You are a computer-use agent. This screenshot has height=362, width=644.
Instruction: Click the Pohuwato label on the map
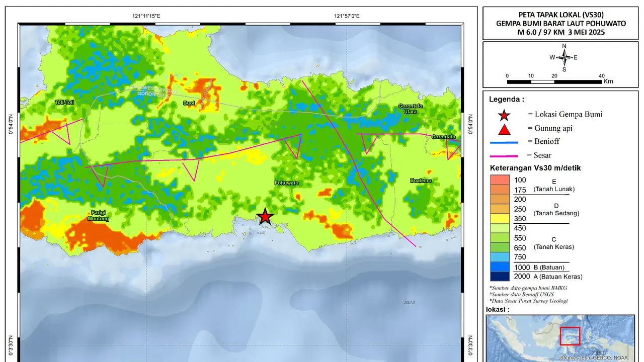tap(286, 183)
